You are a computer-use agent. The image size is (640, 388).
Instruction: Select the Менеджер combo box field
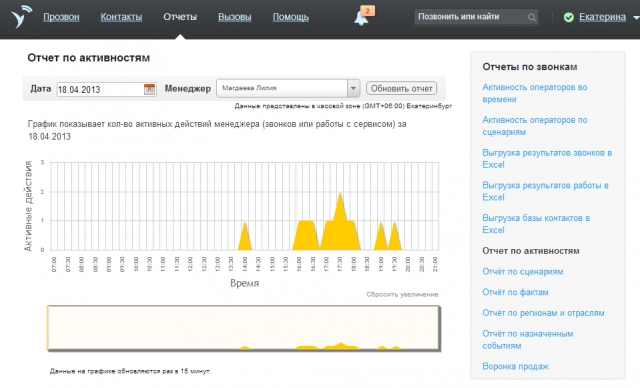(x=288, y=88)
